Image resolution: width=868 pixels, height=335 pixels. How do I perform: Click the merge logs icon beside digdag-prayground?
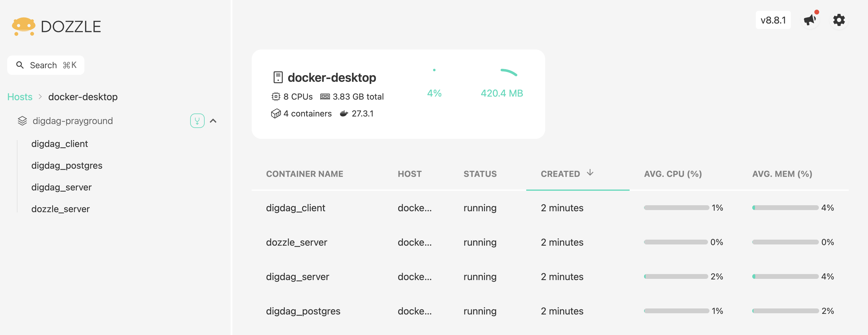coord(197,121)
